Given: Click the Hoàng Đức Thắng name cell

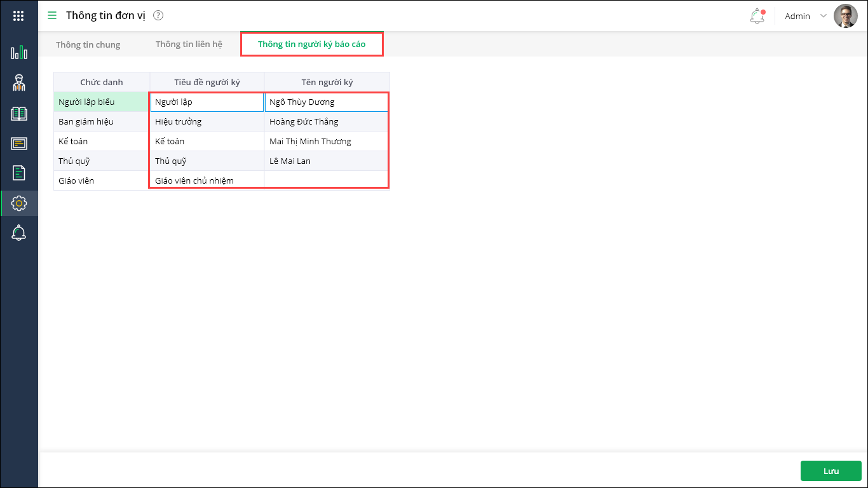Looking at the screenshot, I should pyautogui.click(x=327, y=121).
